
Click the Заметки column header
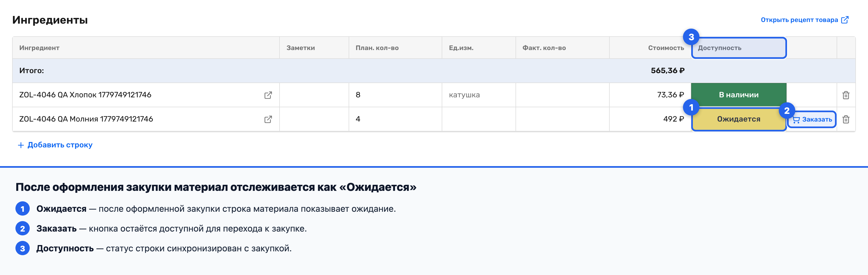coord(314,48)
